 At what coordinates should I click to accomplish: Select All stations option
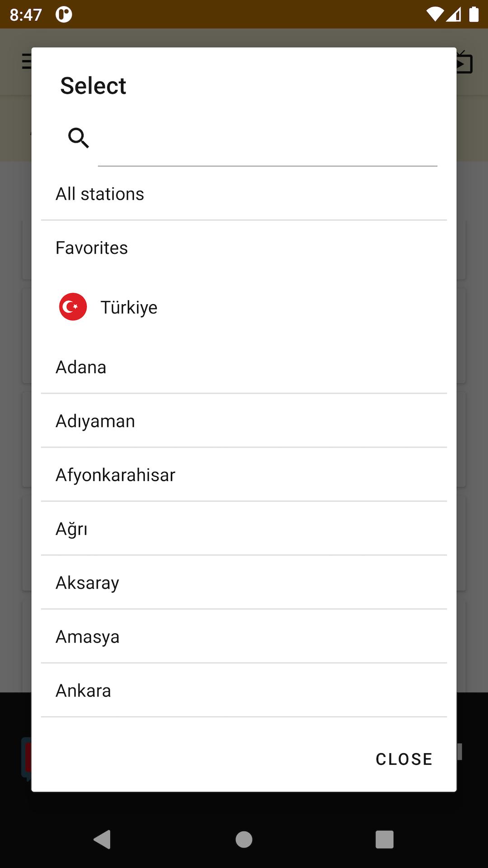(x=244, y=194)
